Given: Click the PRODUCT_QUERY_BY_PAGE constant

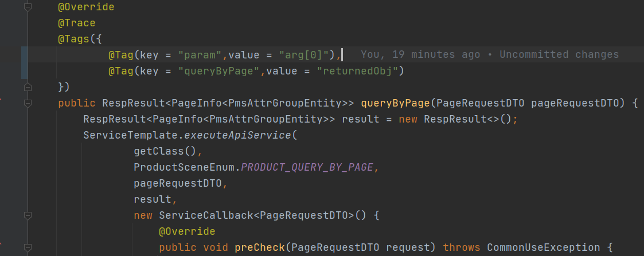Looking at the screenshot, I should (307, 167).
